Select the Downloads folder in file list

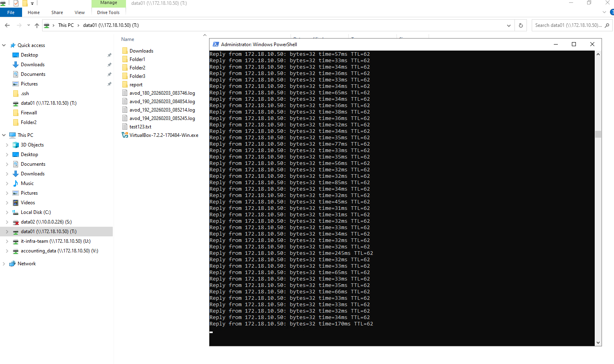[141, 51]
